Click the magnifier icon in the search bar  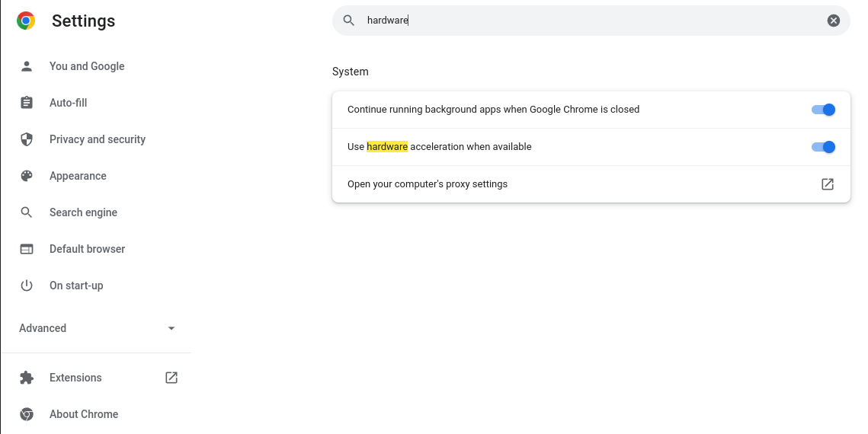coord(349,21)
